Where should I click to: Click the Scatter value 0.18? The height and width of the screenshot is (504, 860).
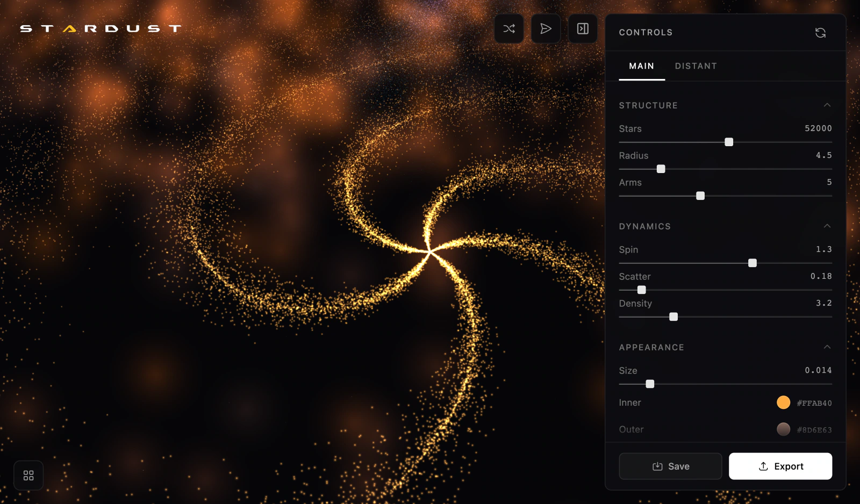[821, 276]
